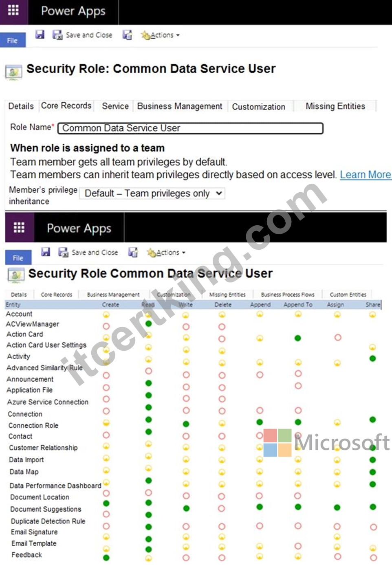
Task: Click the top Save and Close icon
Action: [x=57, y=35]
